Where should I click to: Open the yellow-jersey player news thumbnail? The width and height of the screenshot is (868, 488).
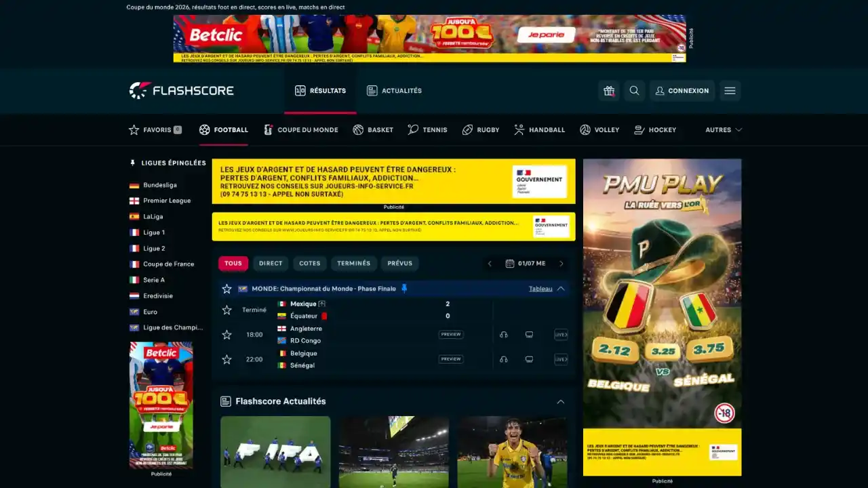pyautogui.click(x=513, y=452)
